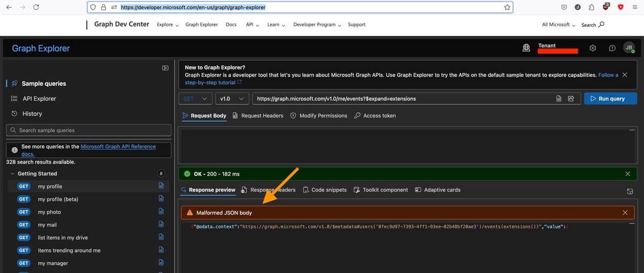This screenshot has height=273, width=644.
Task: Open the browser hamburger menu
Action: 634,8
